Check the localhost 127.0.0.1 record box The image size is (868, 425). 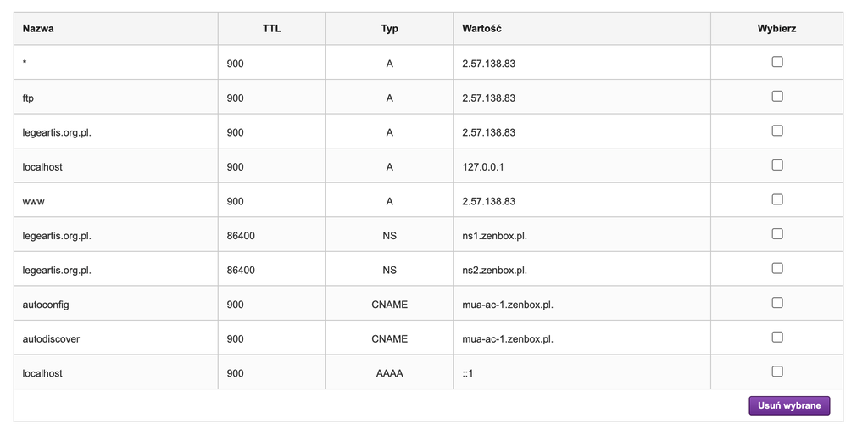point(776,165)
